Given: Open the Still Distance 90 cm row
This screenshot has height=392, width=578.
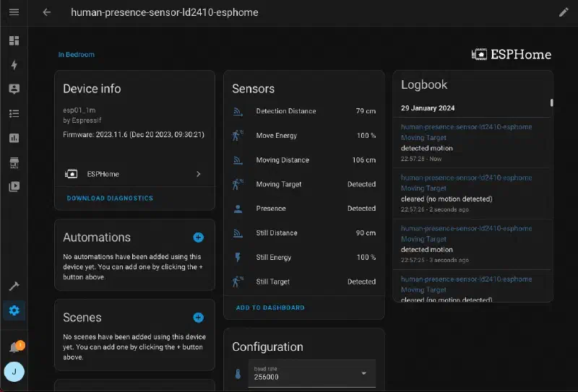Looking at the screenshot, I should pos(304,233).
